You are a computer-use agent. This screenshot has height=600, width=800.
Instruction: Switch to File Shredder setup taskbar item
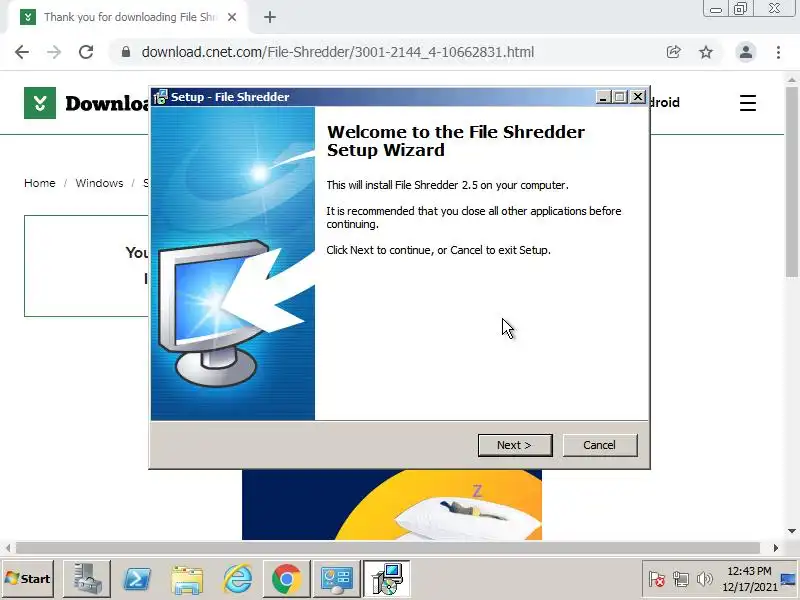point(387,579)
